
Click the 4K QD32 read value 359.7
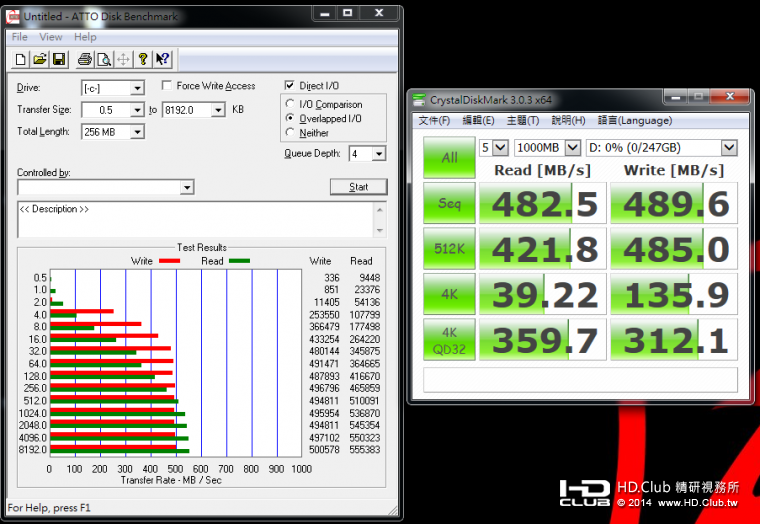(x=543, y=340)
